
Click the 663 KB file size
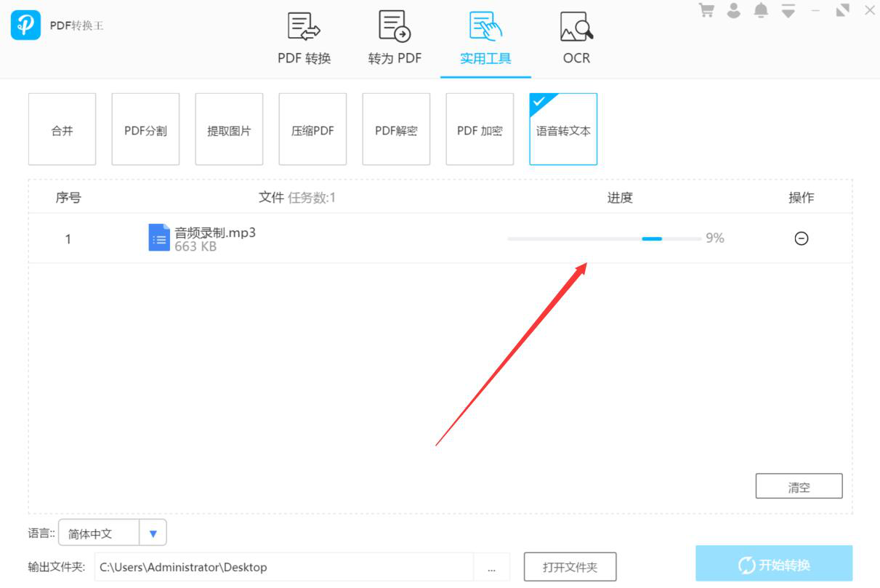[195, 246]
